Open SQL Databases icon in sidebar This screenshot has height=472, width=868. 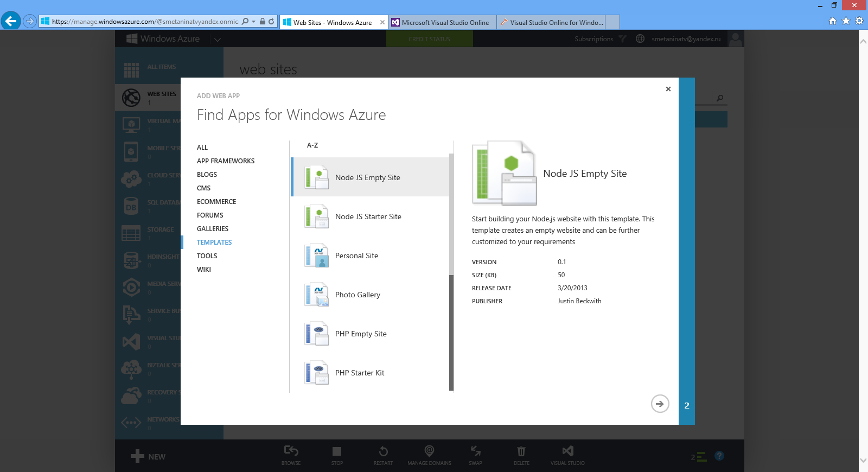click(x=131, y=206)
